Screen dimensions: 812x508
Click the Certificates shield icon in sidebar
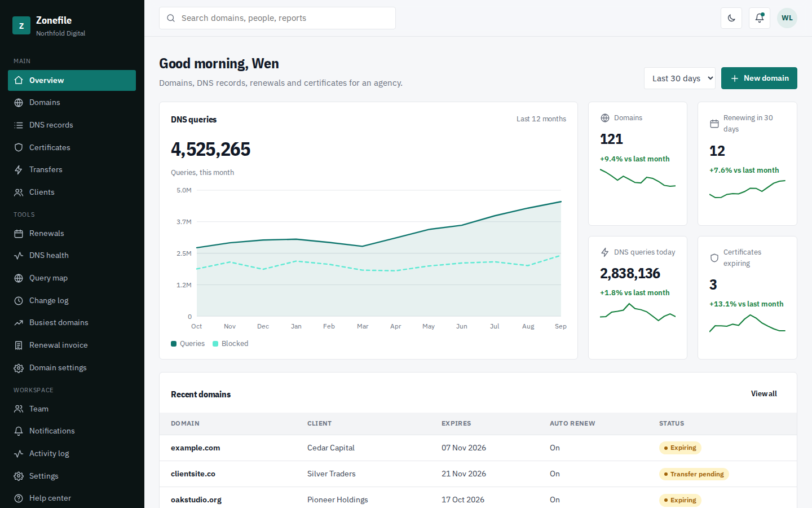pos(19,147)
